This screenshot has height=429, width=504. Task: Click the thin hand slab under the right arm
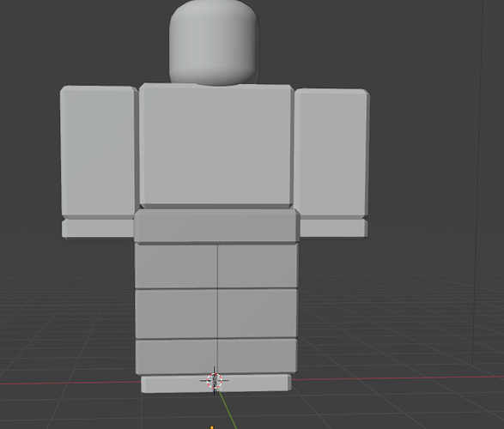(334, 228)
